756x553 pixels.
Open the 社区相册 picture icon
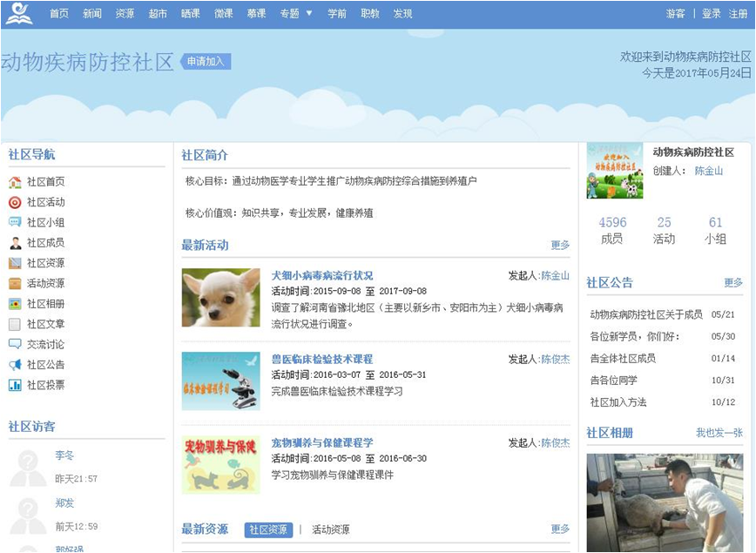[x=15, y=304]
